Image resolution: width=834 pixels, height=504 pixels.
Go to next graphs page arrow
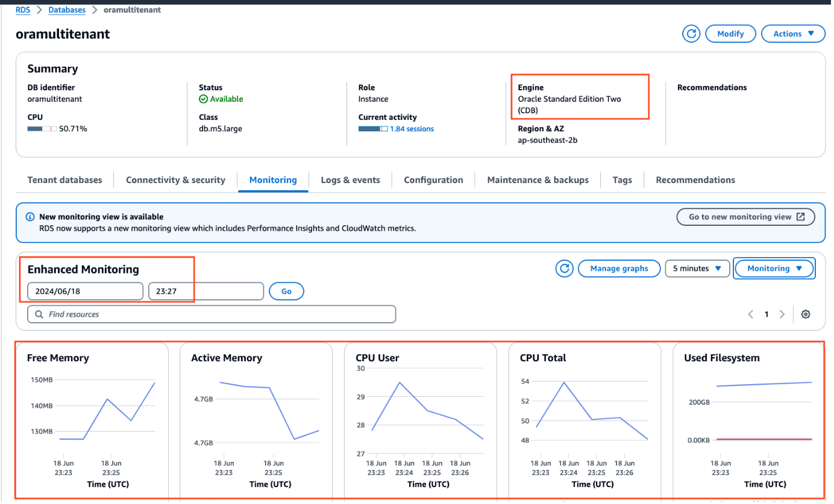point(782,314)
